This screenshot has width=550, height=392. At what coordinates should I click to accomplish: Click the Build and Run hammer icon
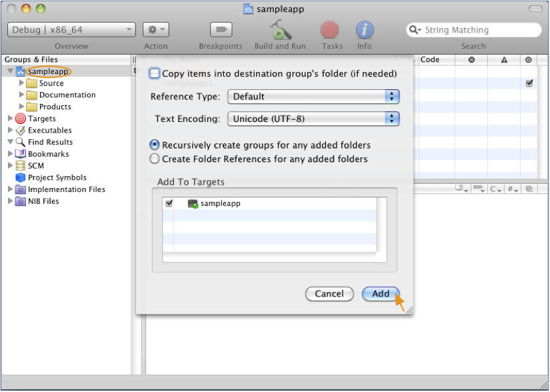tap(280, 29)
